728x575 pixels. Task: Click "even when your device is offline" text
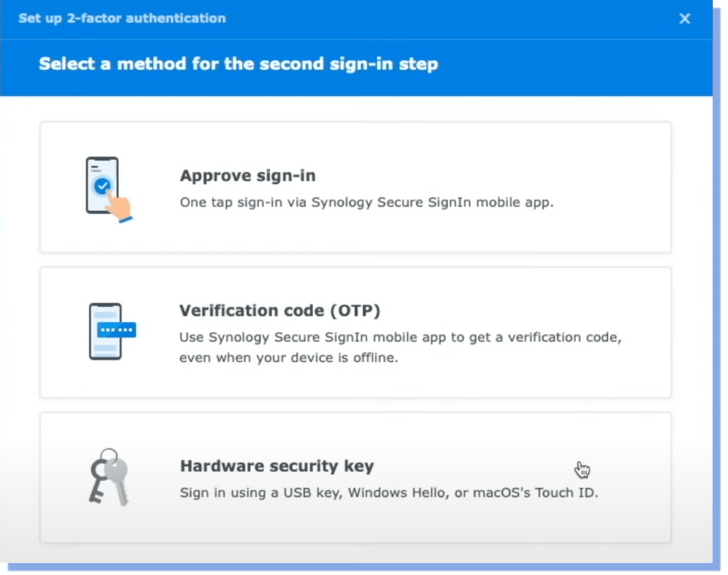point(288,358)
